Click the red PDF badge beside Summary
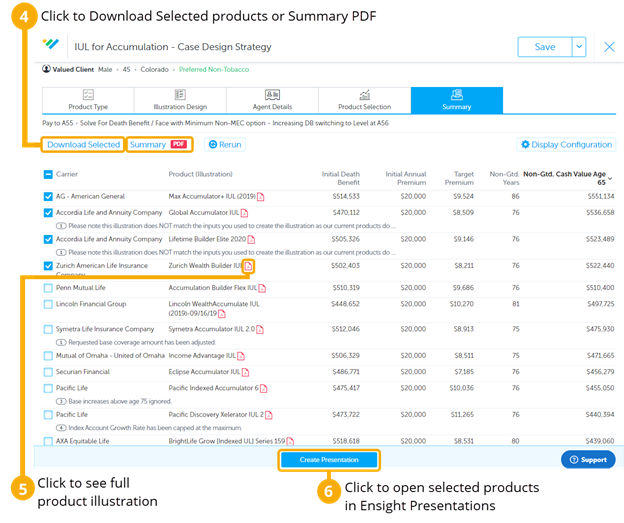 (x=179, y=144)
